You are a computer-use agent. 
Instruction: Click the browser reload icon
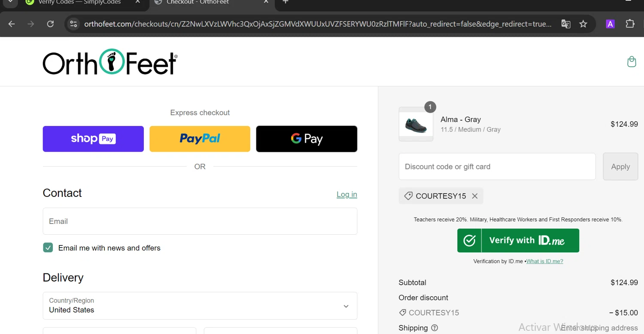50,24
